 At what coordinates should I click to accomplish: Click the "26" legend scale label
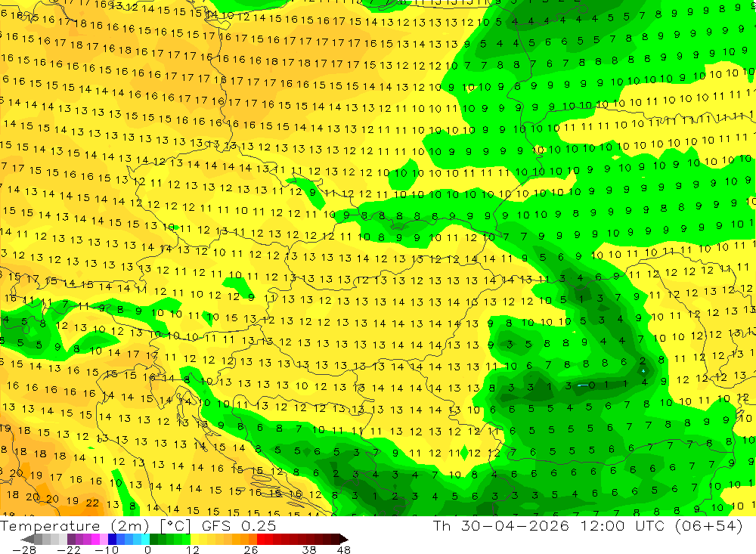(251, 550)
